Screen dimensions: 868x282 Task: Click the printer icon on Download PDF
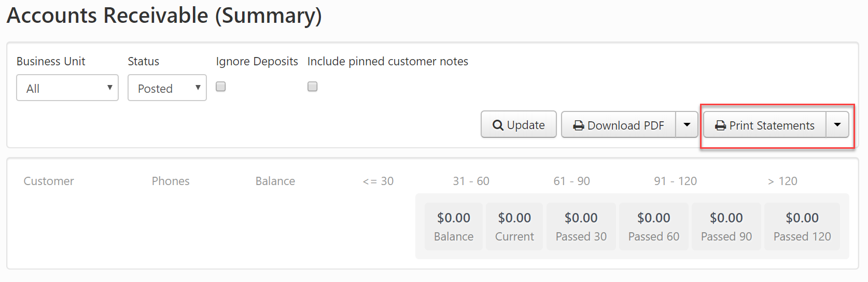pos(578,125)
